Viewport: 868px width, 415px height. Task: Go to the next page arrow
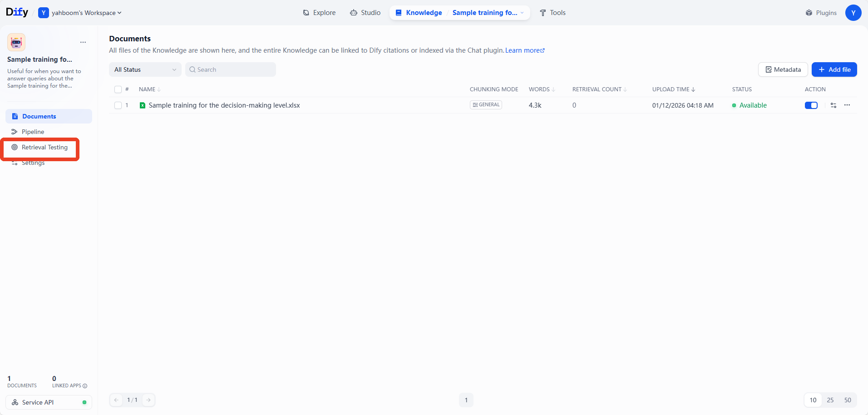point(148,400)
